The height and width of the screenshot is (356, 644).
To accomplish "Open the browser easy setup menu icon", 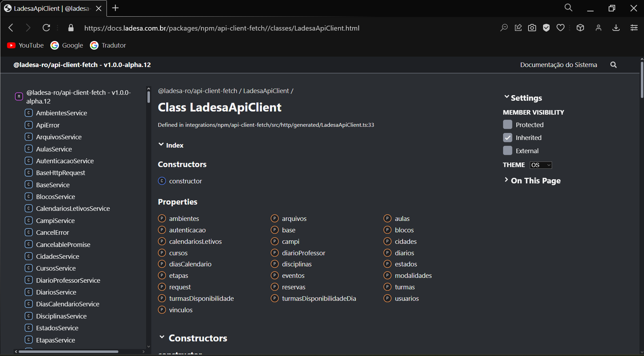I will click(x=634, y=28).
